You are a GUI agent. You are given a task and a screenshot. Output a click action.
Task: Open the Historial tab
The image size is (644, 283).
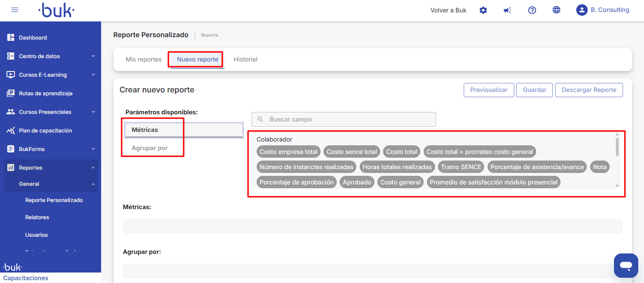(245, 60)
